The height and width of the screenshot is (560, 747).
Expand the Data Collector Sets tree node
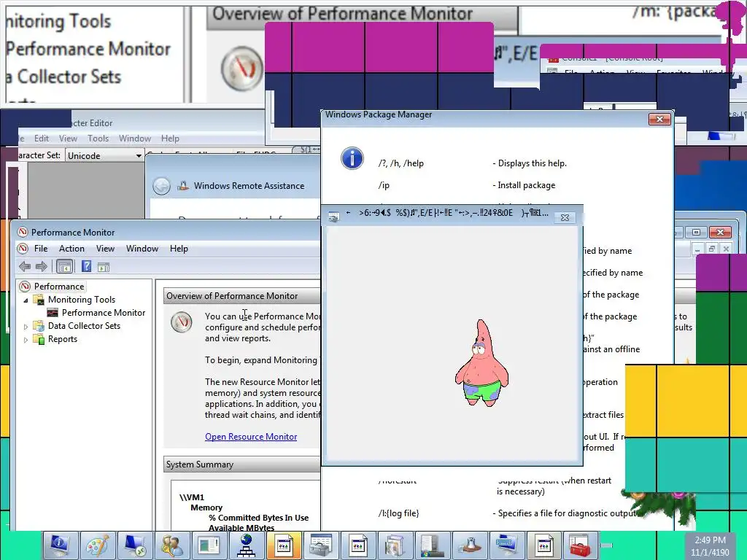point(26,327)
